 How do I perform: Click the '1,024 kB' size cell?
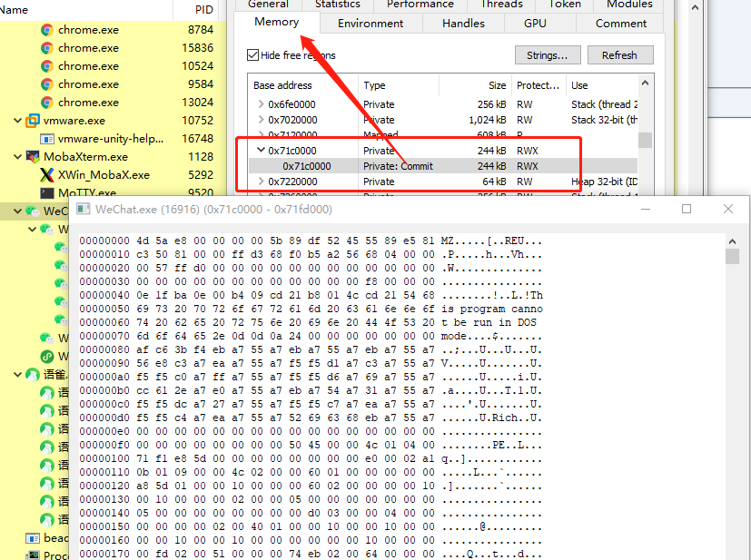pos(487,119)
